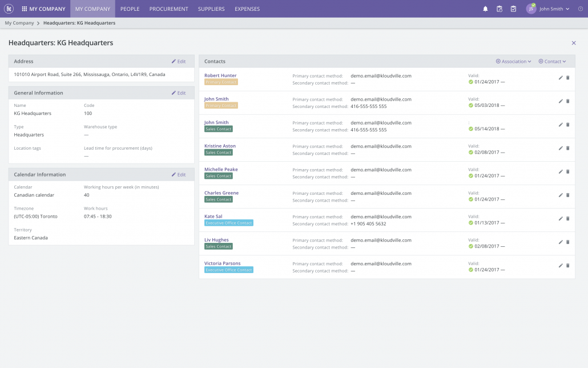Screen dimensions: 588x368
Task: Open the Association dropdown in Contacts
Action: [x=513, y=61]
